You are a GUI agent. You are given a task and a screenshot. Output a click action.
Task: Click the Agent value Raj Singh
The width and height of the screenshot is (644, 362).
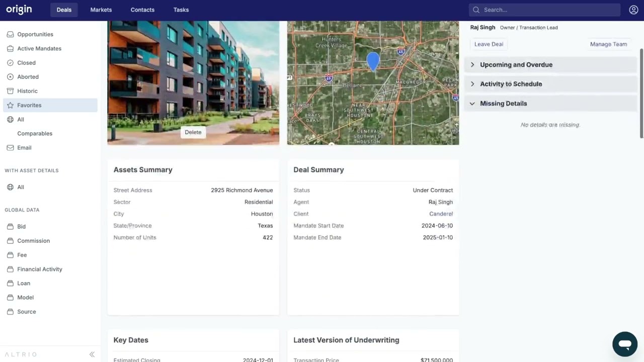coord(441,202)
